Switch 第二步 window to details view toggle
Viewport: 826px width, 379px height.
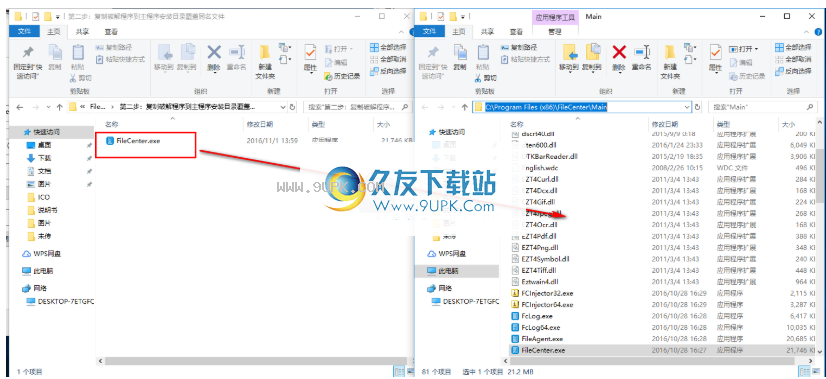coord(399,372)
